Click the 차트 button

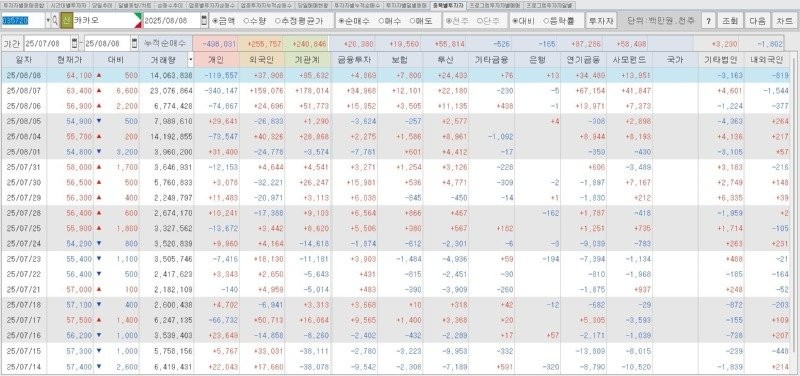click(784, 21)
